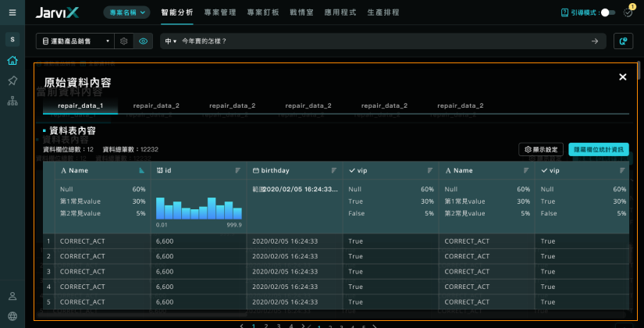Open the task status icon with badge 1
644x328 pixels.
(x=628, y=12)
